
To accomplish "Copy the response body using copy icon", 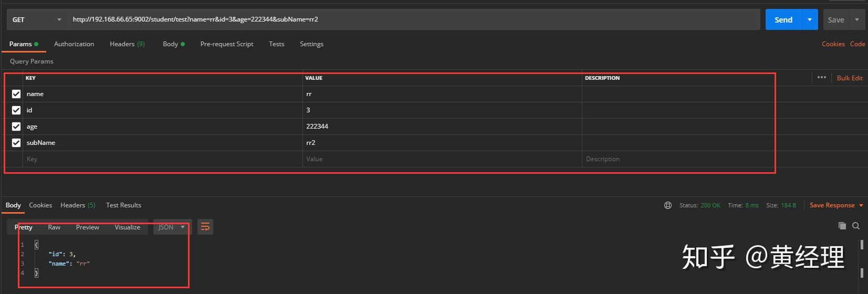I will [842, 226].
